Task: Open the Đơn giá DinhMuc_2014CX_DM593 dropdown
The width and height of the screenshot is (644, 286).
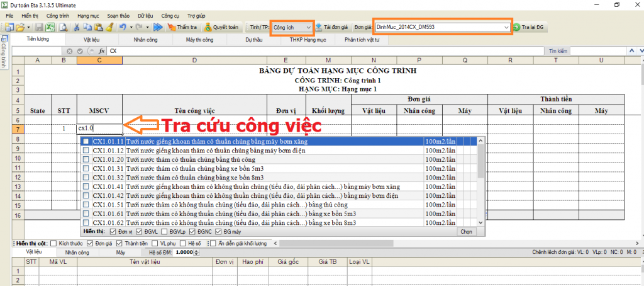Action: (443, 27)
